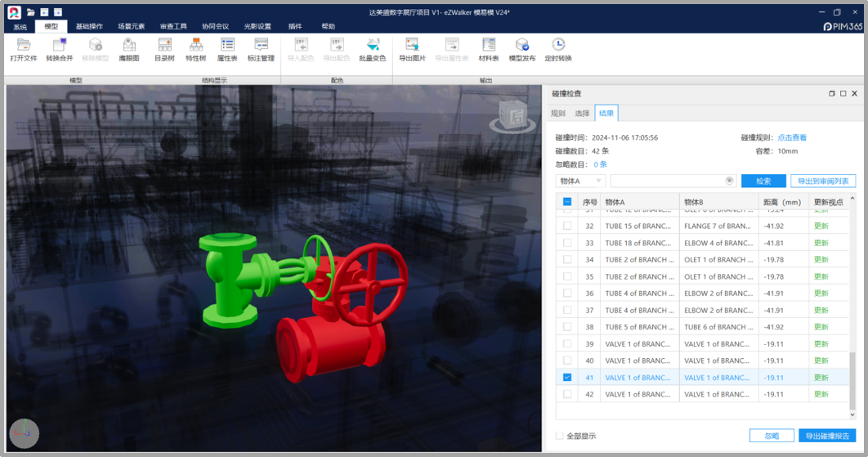
Task: Click the redo arrow in title bar
Action: [57, 11]
